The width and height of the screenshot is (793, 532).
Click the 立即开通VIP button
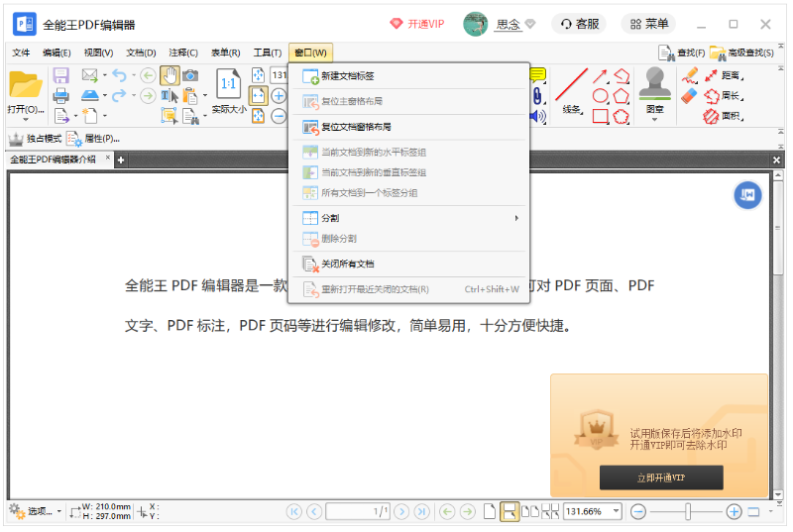coord(661,478)
